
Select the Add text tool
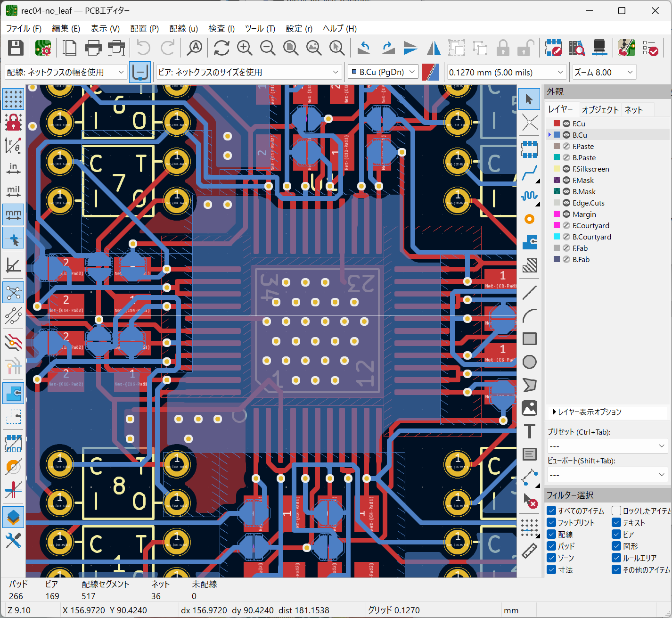(529, 431)
